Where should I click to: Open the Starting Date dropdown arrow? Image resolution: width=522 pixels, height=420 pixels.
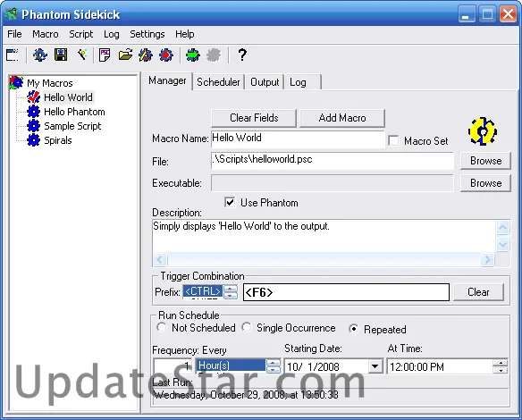pyautogui.click(x=375, y=366)
